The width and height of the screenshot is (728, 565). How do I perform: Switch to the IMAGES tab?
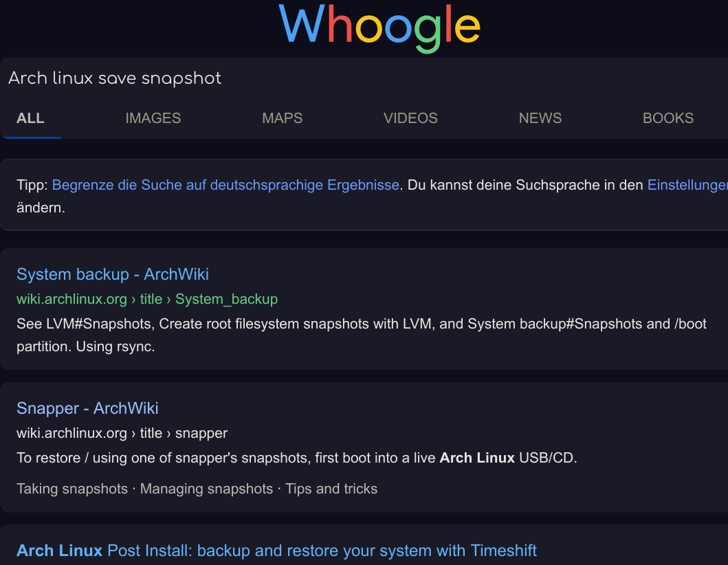click(x=153, y=118)
